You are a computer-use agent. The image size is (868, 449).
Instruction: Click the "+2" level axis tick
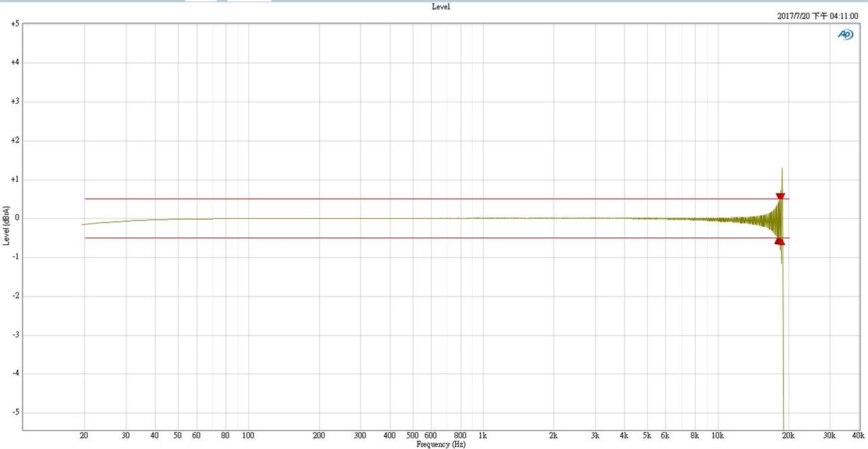[15, 140]
